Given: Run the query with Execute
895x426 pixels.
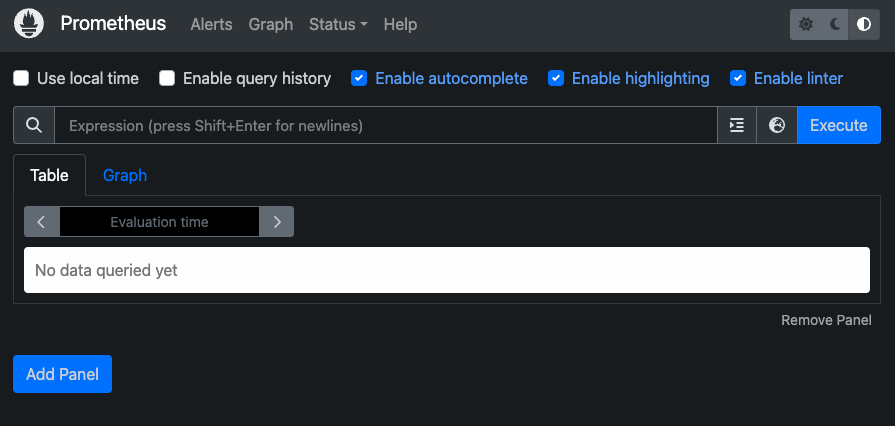Looking at the screenshot, I should pyautogui.click(x=838, y=125).
